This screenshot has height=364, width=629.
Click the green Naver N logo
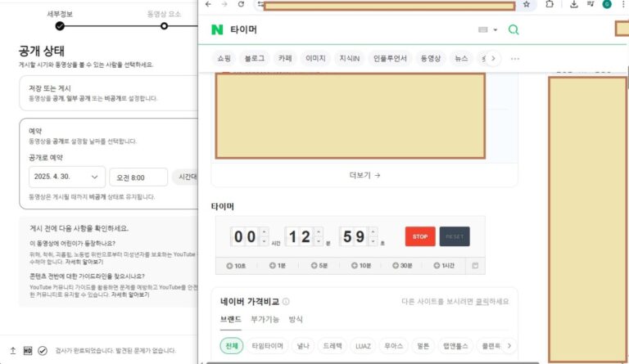coord(217,29)
